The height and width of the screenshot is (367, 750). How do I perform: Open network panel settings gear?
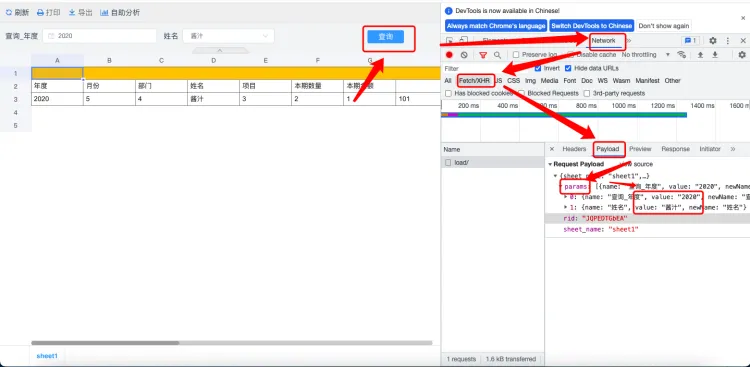pos(742,55)
